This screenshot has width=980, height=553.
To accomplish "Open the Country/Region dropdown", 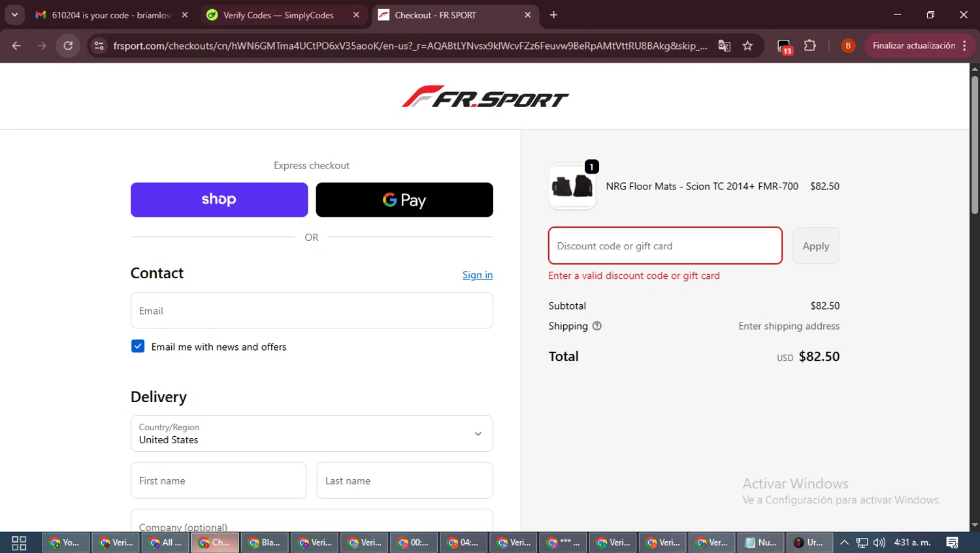I will pos(312,434).
